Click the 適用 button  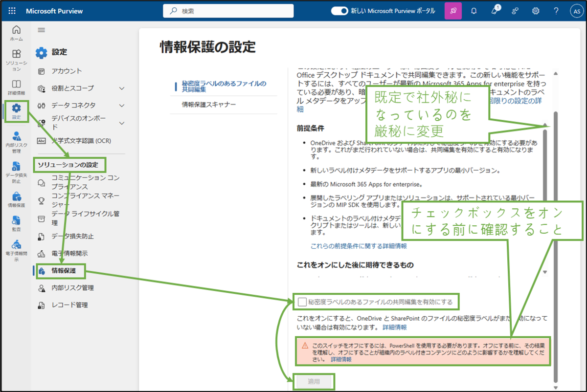click(314, 381)
